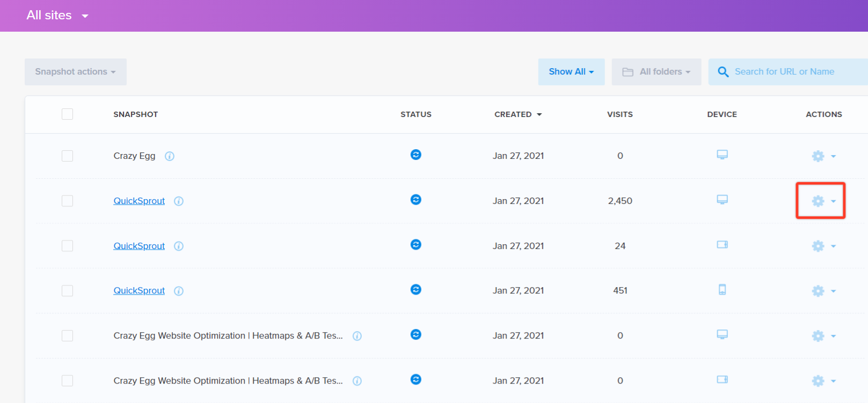
Task: Click desktop device icon in QuickSprout 2,450-visits row
Action: tap(723, 200)
